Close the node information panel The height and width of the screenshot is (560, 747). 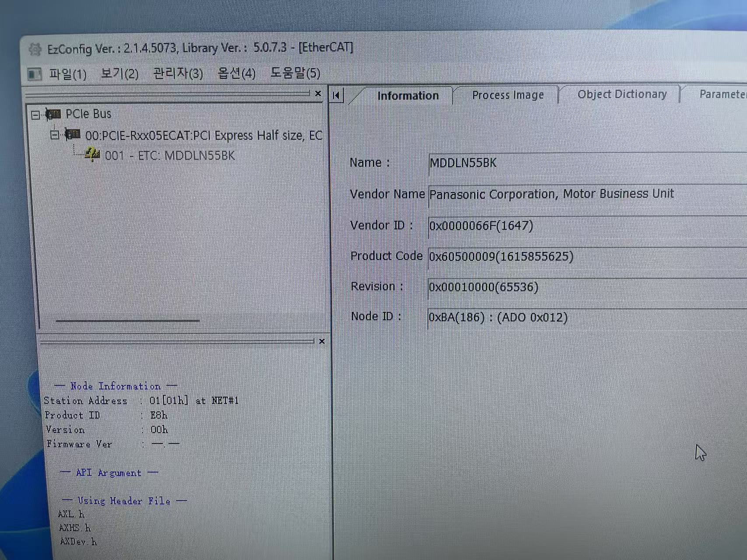[x=322, y=341]
